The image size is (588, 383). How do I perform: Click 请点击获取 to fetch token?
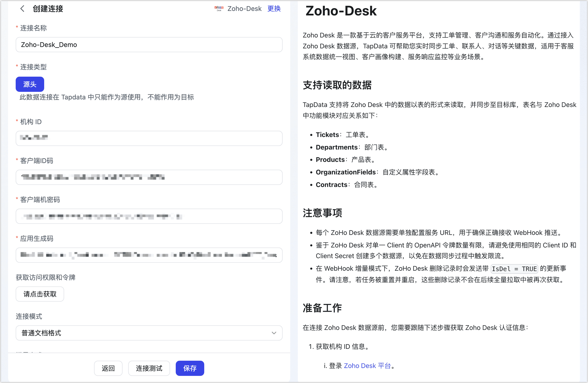[39, 294]
